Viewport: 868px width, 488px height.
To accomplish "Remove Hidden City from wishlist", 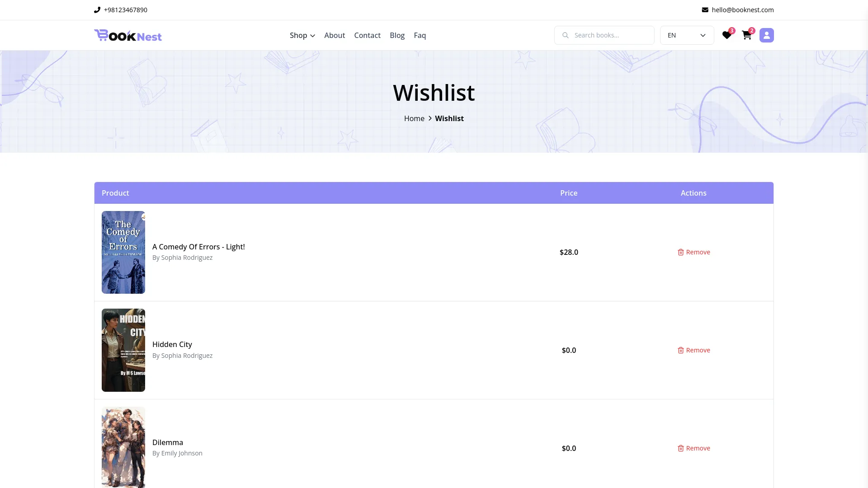I will tap(693, 350).
